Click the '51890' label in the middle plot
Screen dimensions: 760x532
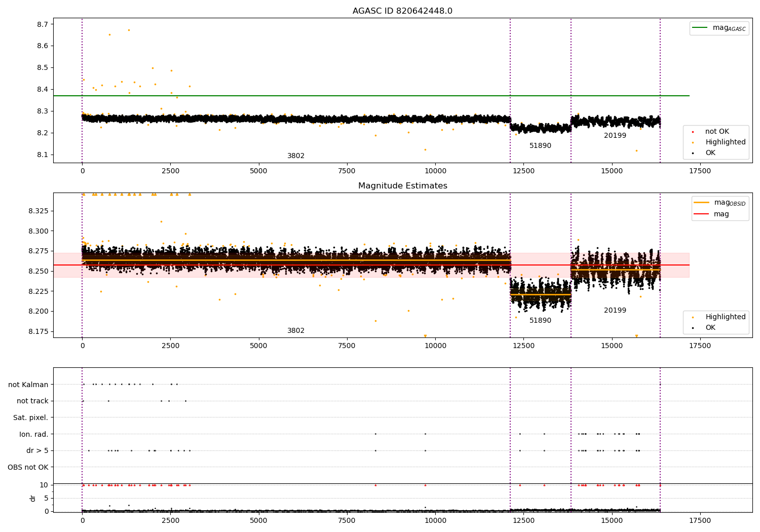click(540, 321)
